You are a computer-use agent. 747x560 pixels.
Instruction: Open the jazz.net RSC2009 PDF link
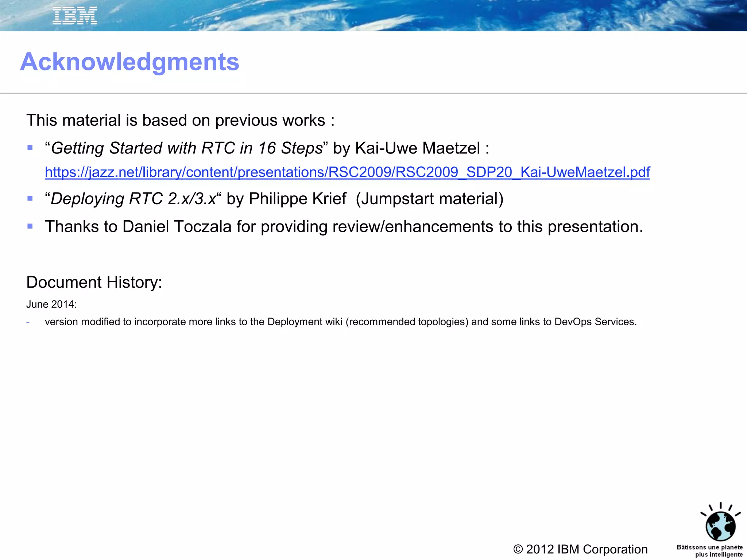tap(347, 172)
